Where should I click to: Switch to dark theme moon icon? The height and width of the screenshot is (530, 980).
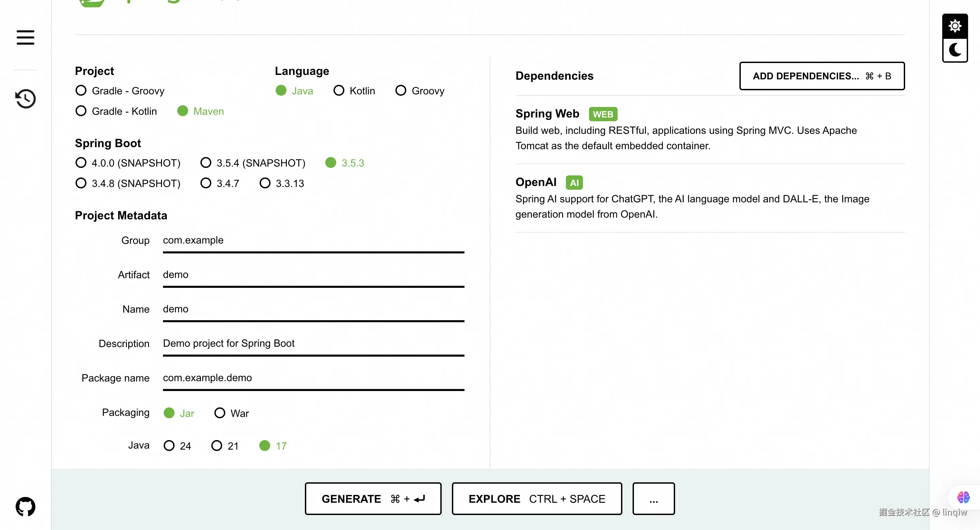(955, 50)
